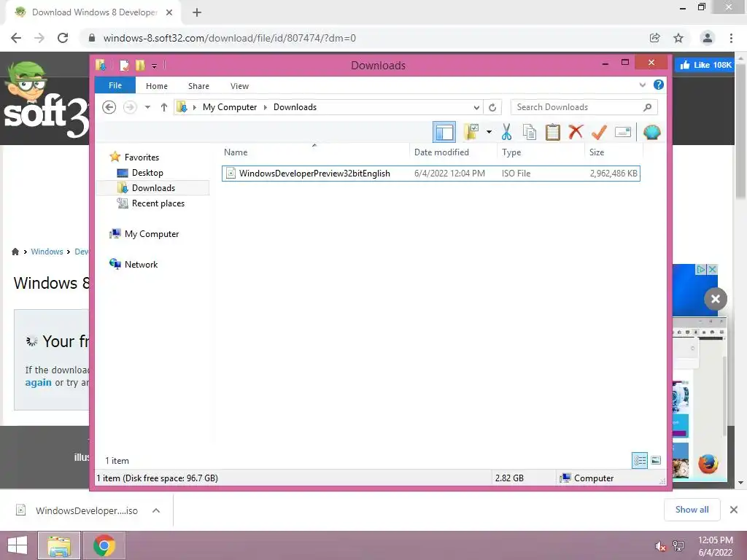Open the Chrome three-dot menu
This screenshot has width=747, height=560.
731,38
